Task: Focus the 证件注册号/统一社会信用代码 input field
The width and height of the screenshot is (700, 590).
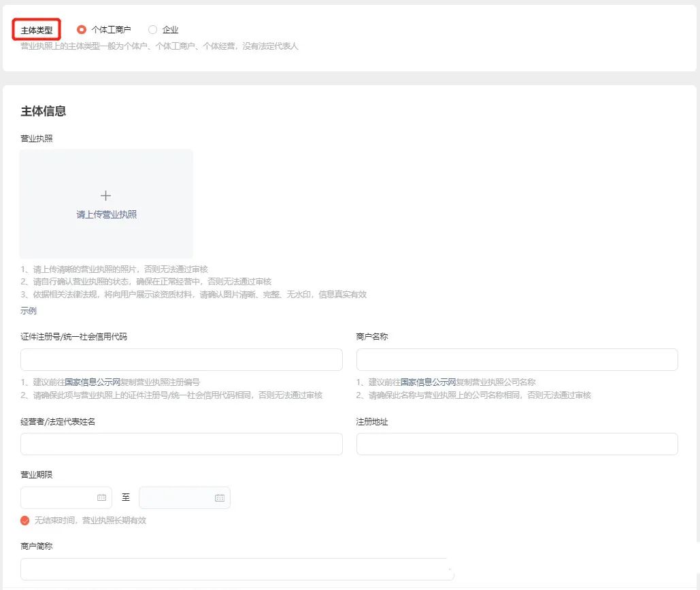Action: pyautogui.click(x=181, y=359)
